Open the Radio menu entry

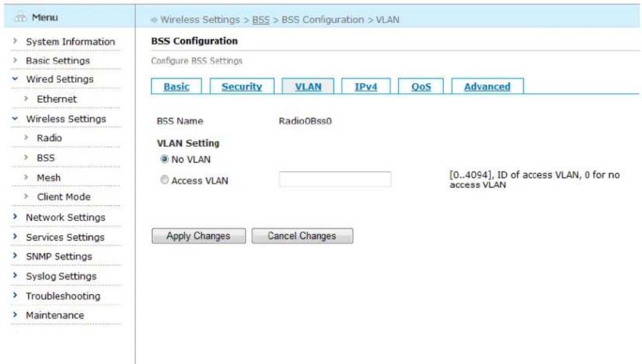coord(49,138)
